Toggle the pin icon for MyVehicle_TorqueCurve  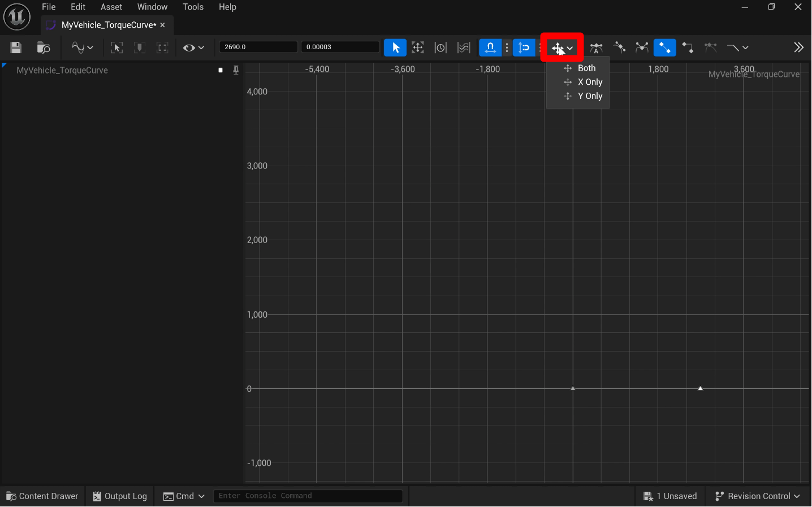pyautogui.click(x=236, y=70)
